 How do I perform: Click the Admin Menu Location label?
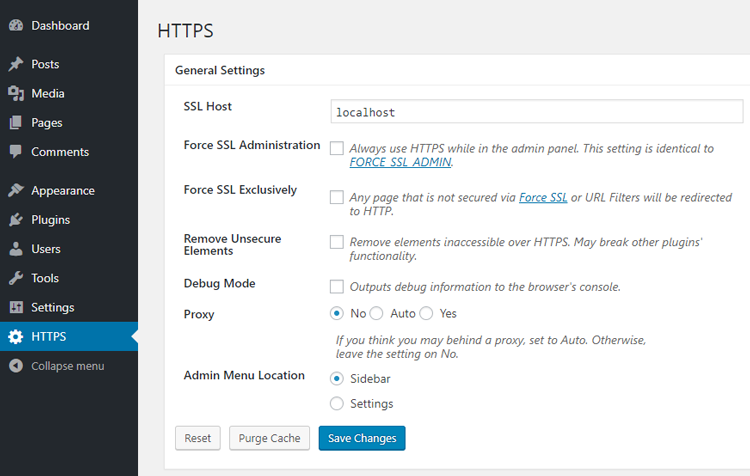point(244,375)
